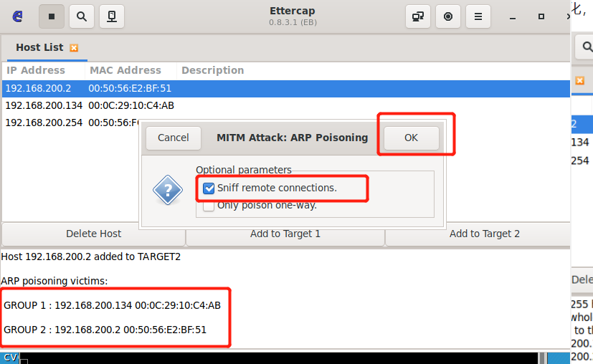Image resolution: width=593 pixels, height=364 pixels.
Task: Switch to the Host List tab
Action: [39, 47]
